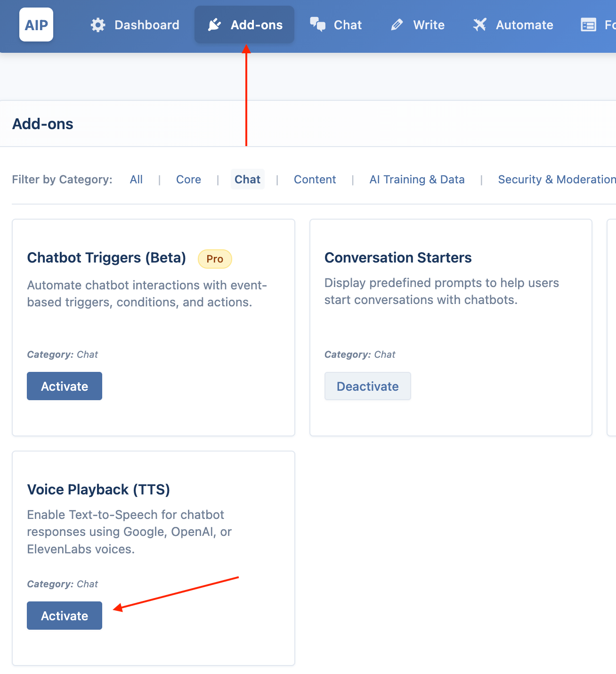616x674 pixels.
Task: Click the Forms icon in navbar
Action: pos(588,25)
